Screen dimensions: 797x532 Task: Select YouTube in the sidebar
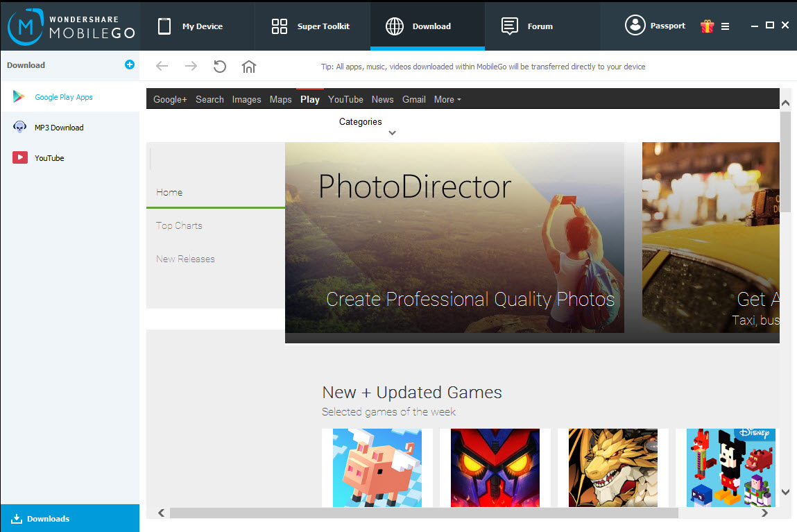70,158
